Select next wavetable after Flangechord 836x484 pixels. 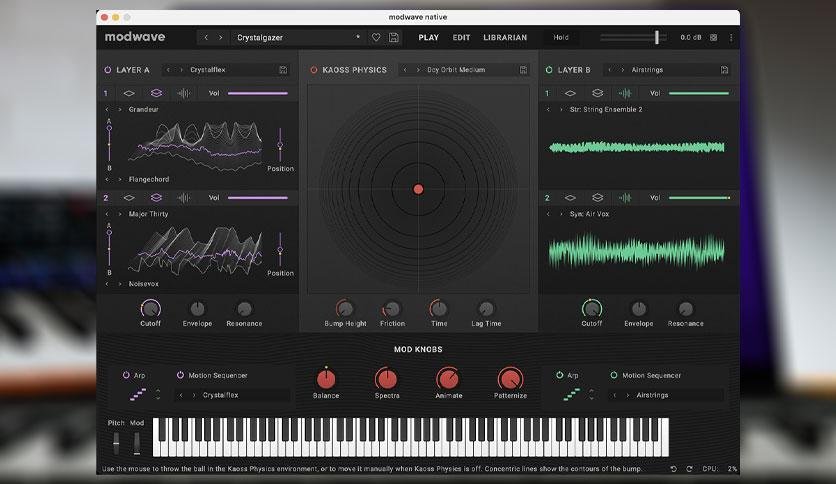(x=120, y=180)
